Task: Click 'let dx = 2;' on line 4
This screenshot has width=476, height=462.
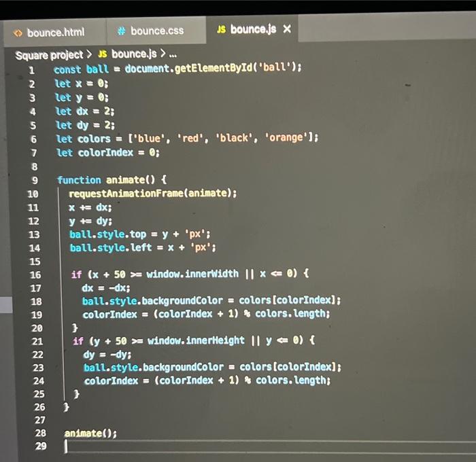Action: (x=85, y=111)
